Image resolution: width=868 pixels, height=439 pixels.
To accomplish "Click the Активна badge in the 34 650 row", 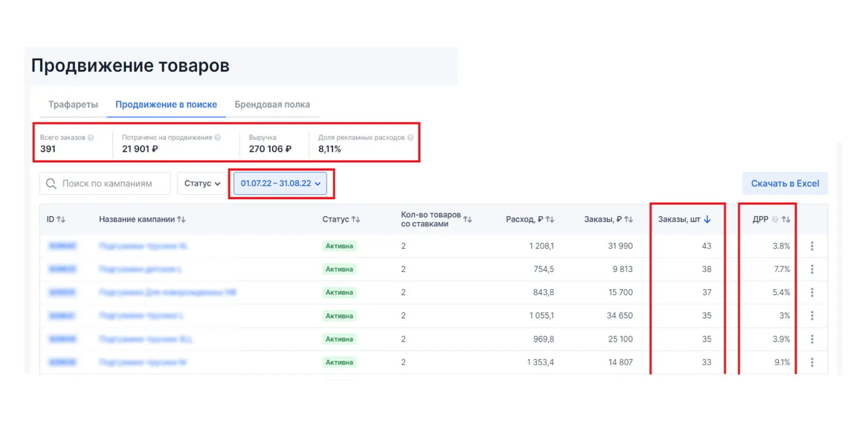I will coord(339,316).
